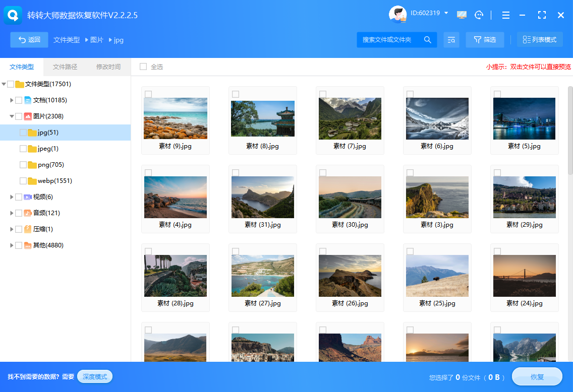Viewport: 573px width, 392px height.
Task: Click the user avatar picture
Action: coord(397,15)
